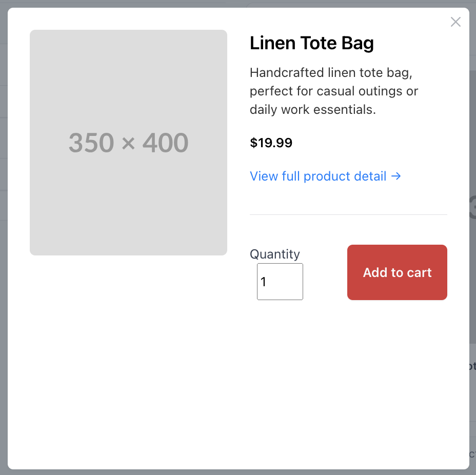Click inside the Quantity input field
476x475 pixels.
click(x=280, y=282)
